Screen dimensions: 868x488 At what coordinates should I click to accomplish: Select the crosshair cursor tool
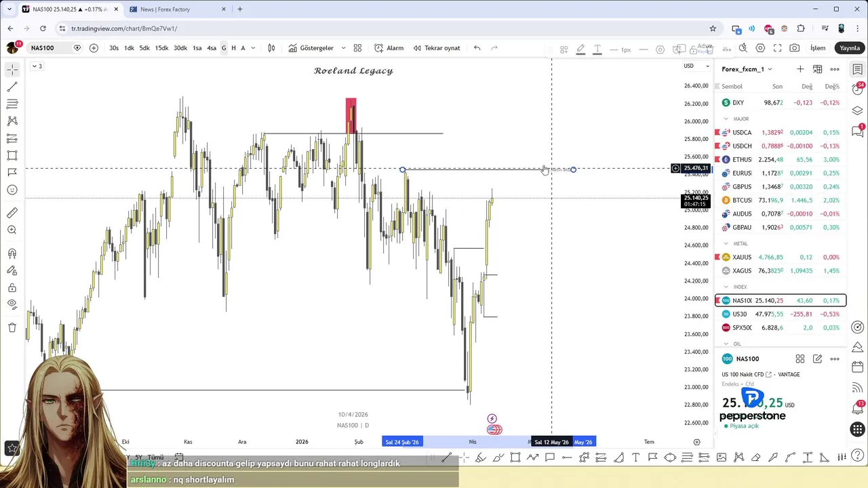click(12, 70)
